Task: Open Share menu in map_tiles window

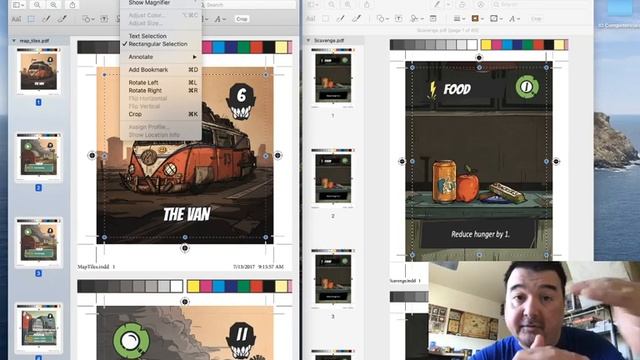Action: 72,5
